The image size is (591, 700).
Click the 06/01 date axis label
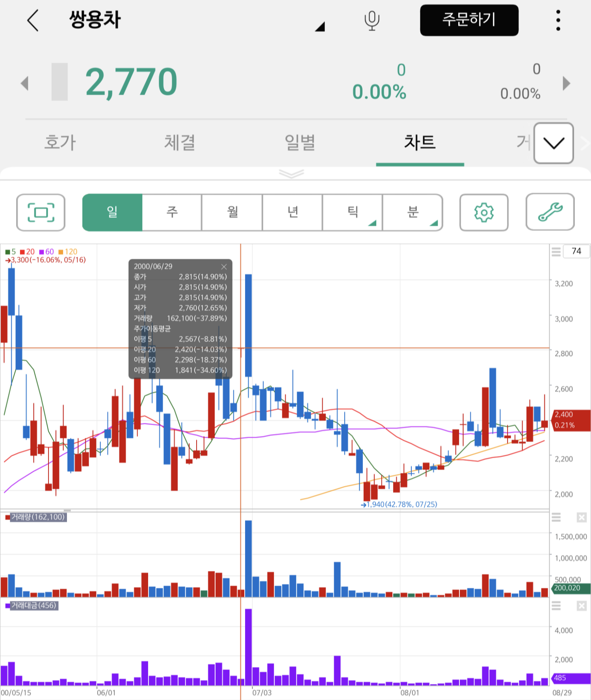point(106,693)
